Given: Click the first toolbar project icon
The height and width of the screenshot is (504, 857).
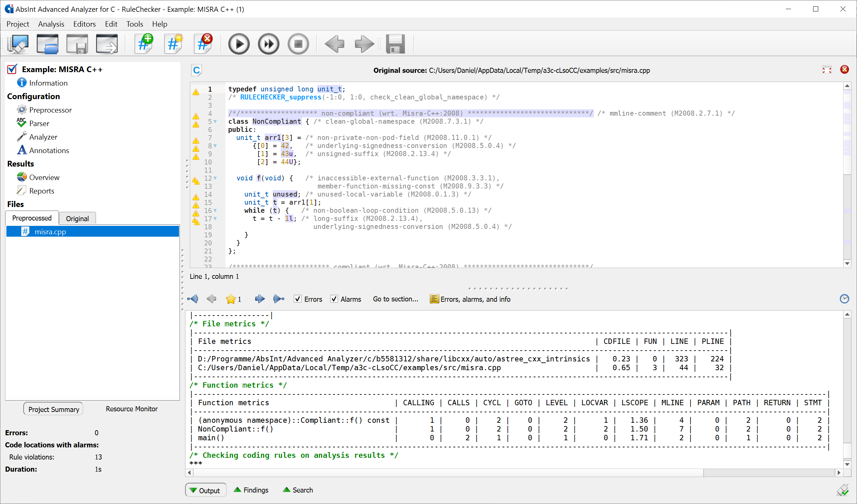Looking at the screenshot, I should click(x=18, y=44).
